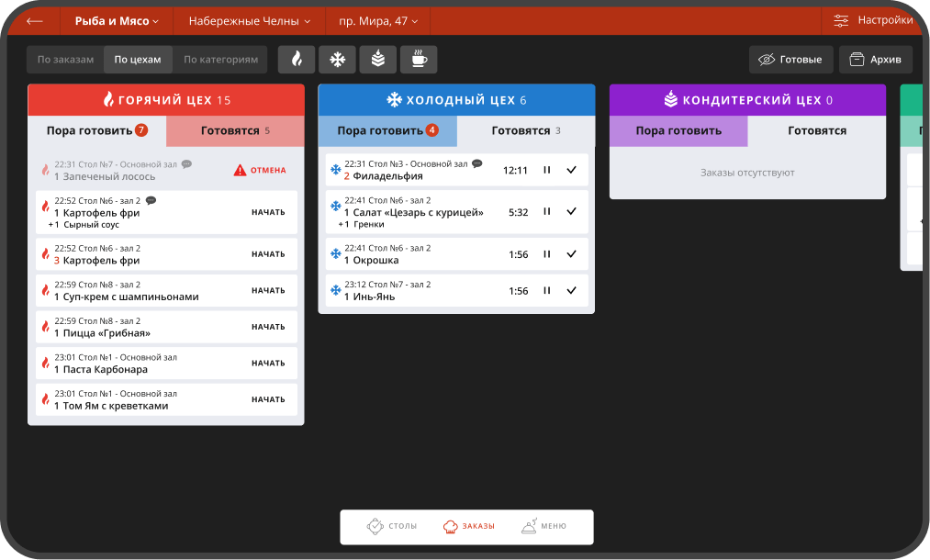The image size is (930, 560).
Task: Filter by confectionery shop icon
Action: pyautogui.click(x=378, y=60)
